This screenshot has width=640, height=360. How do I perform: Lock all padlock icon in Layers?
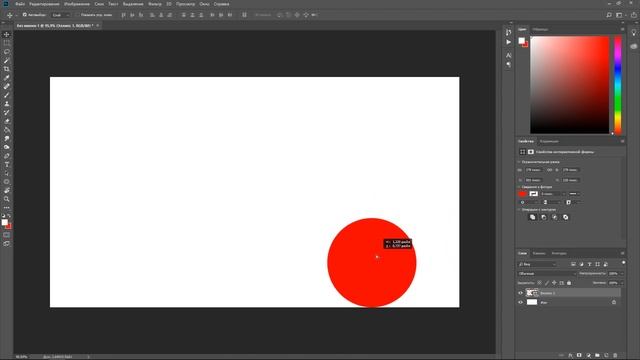[x=569, y=283]
